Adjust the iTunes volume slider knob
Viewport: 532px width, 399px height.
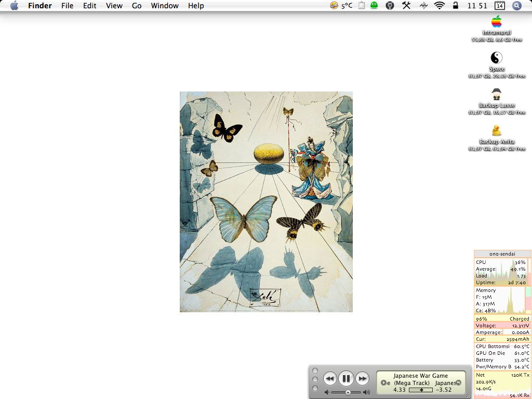pyautogui.click(x=348, y=393)
